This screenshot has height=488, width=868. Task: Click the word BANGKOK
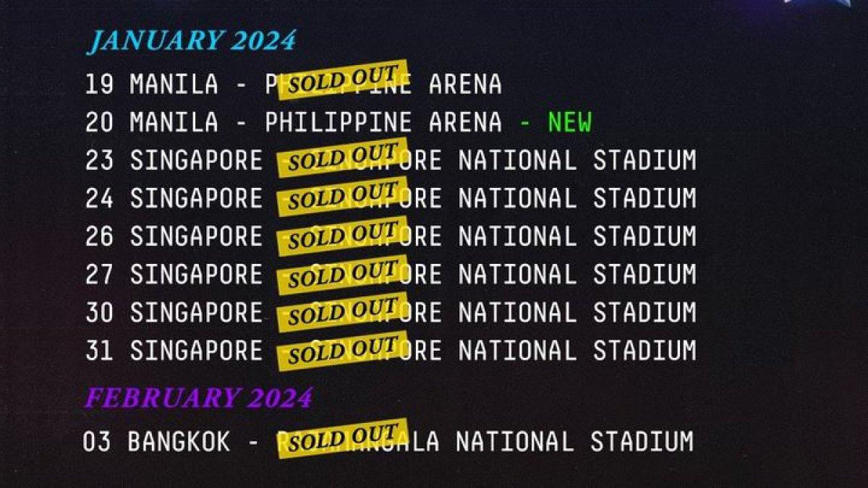pyautogui.click(x=179, y=440)
